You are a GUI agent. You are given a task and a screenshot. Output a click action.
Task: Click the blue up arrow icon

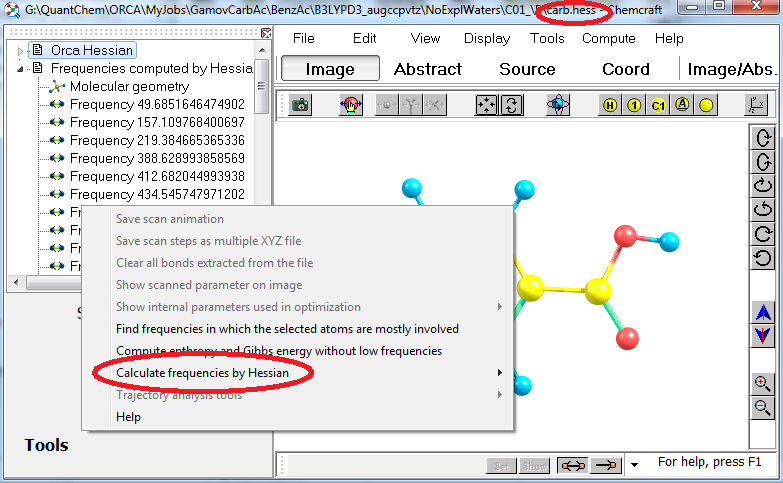[763, 312]
